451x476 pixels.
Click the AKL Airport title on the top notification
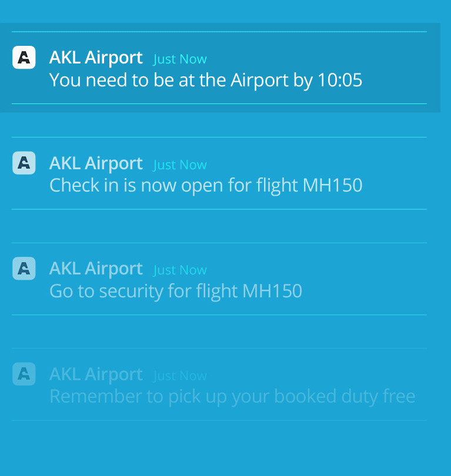coord(96,58)
